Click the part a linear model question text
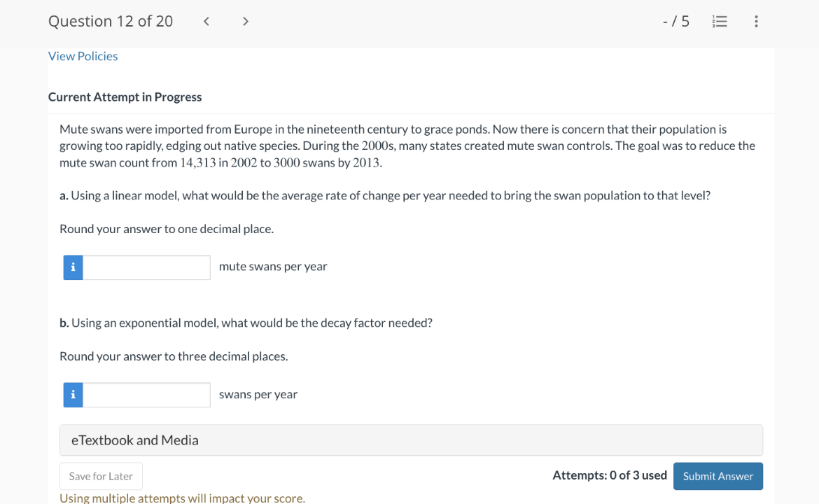This screenshot has height=504, width=819. point(385,196)
